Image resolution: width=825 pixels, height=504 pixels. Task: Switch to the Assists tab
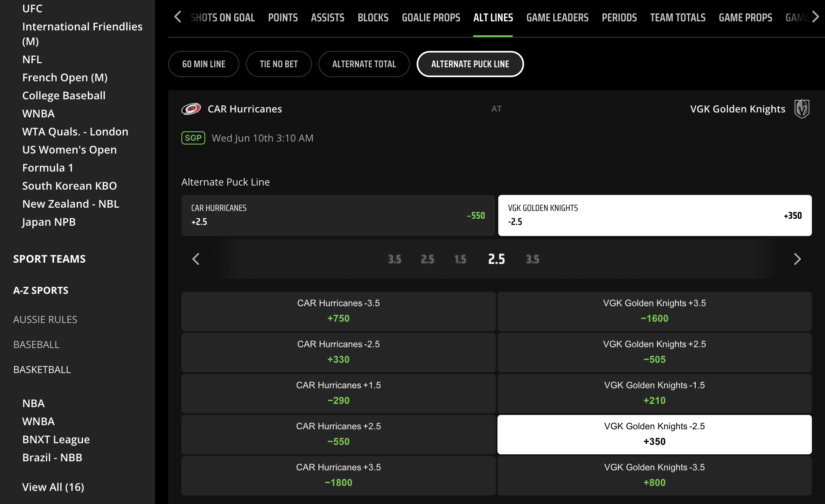[328, 18]
